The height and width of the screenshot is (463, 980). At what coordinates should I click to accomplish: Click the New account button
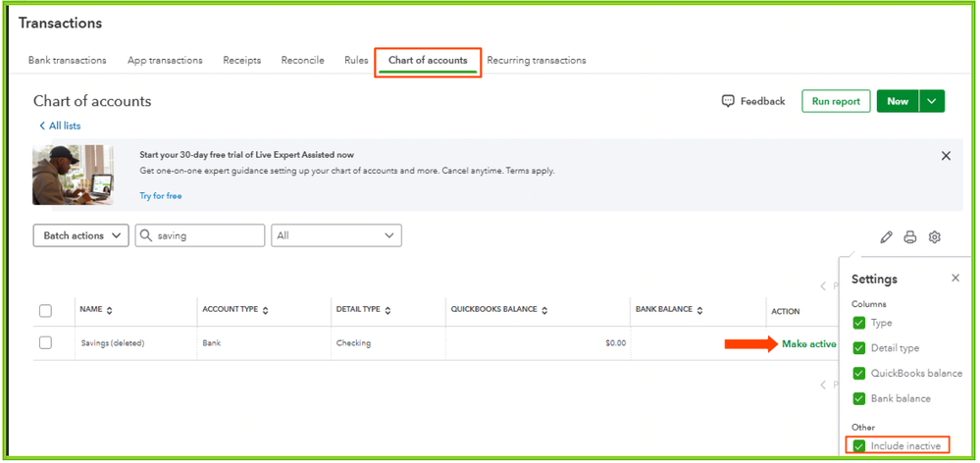pos(898,101)
